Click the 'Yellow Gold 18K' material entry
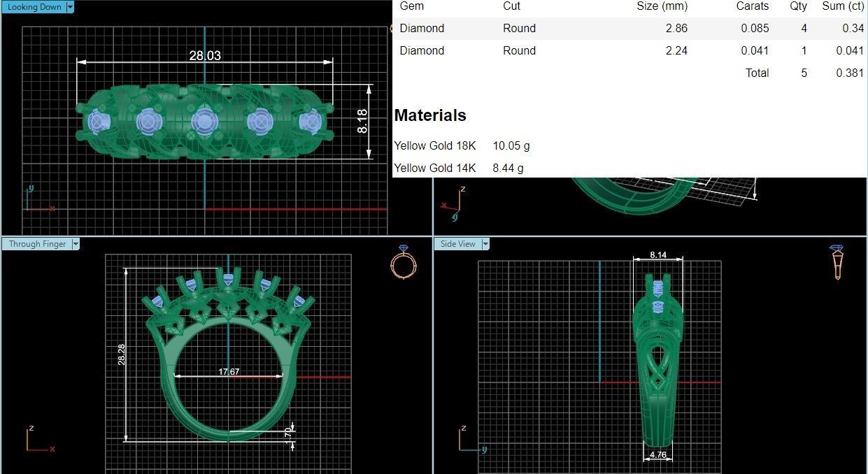 click(x=435, y=145)
